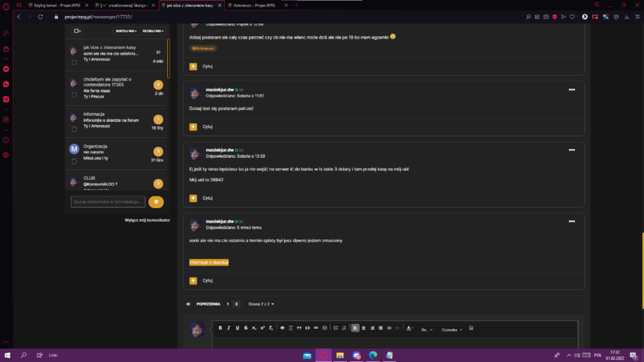Open options menu for Sobota 11:51 post
The width and height of the screenshot is (644, 362).
tap(572, 90)
